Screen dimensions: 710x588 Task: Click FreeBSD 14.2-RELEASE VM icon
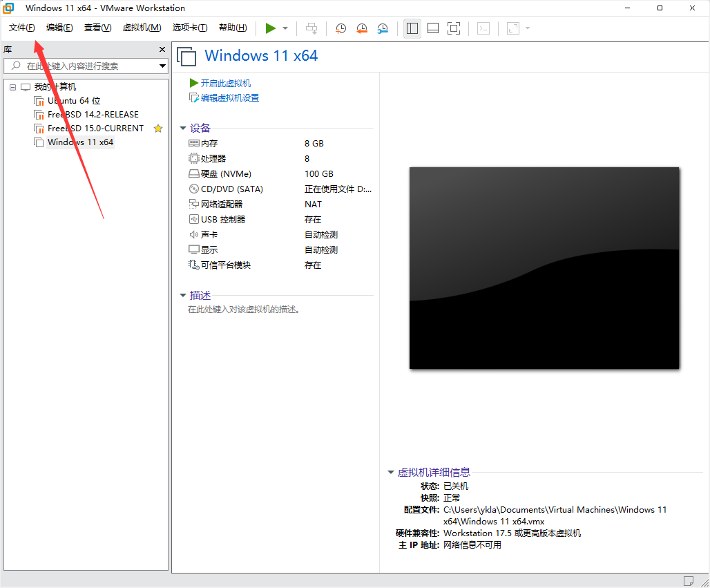39,115
